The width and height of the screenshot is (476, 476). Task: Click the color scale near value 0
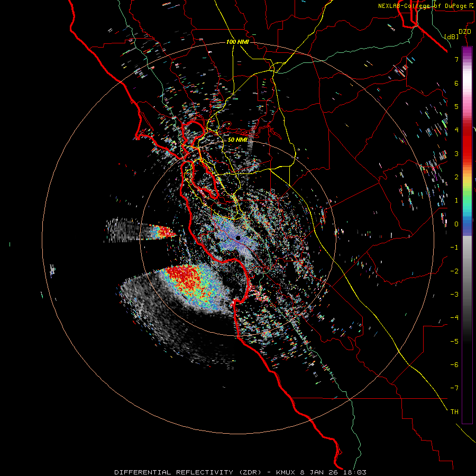[x=467, y=224]
